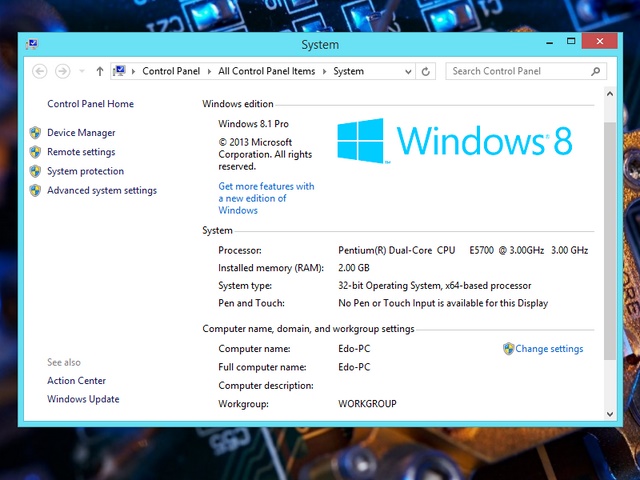Select System in the breadcrumb path

point(349,71)
